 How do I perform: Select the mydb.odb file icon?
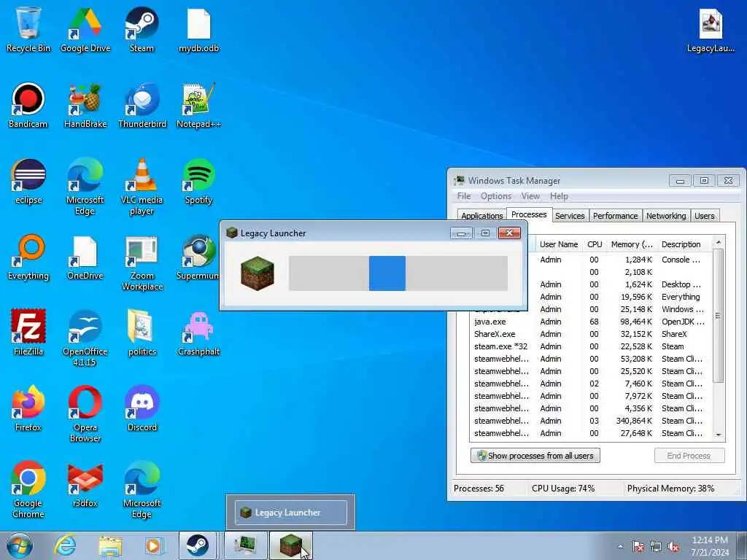[x=198, y=29]
